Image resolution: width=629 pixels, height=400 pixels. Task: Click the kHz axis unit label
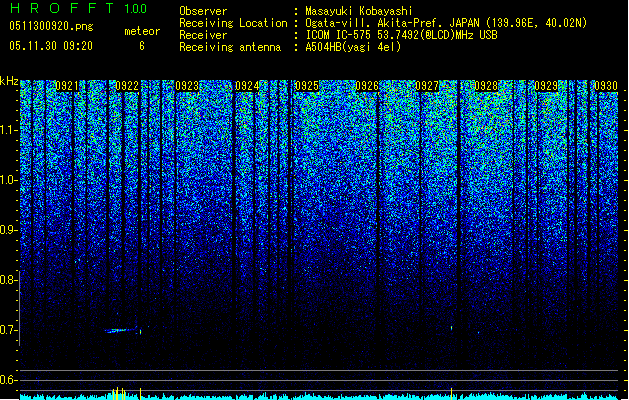tap(9, 81)
